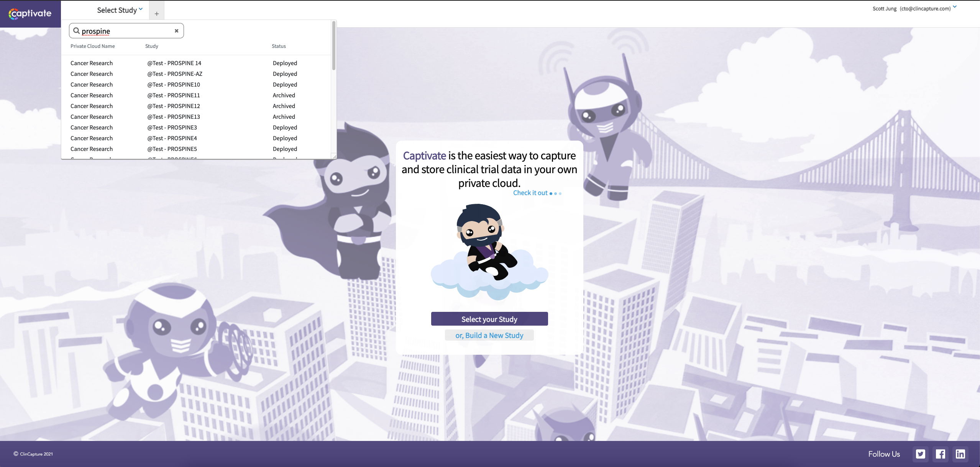Choose the archived @Test - PROSPINE12 row

click(x=174, y=106)
